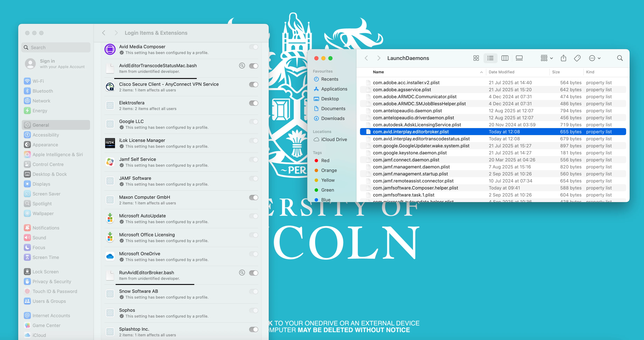The width and height of the screenshot is (644, 340).
Task: Click the System Settings Search field
Action: (x=56, y=48)
